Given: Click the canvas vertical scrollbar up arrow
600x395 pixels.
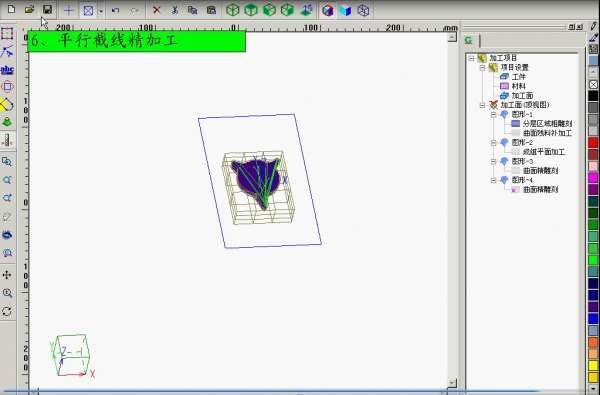Looking at the screenshot, I should tap(452, 37).
